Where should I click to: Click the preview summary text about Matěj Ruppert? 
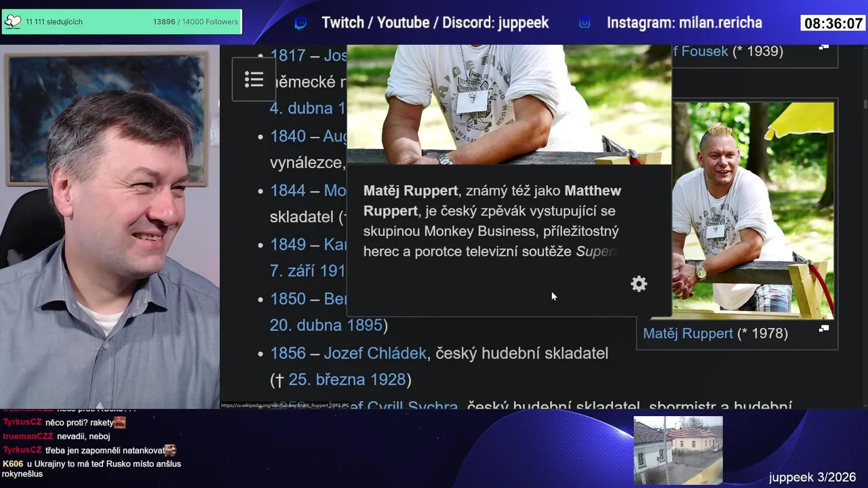[492, 221]
